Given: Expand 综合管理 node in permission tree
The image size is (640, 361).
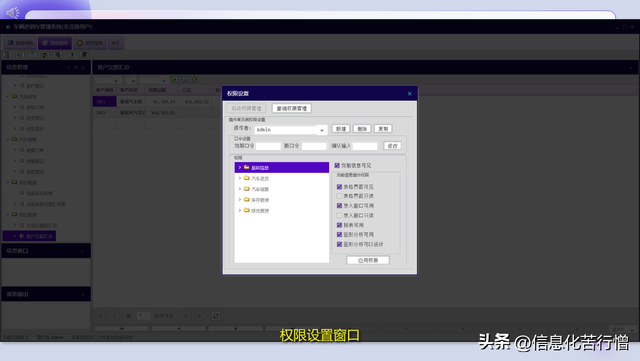Looking at the screenshot, I should tap(240, 210).
